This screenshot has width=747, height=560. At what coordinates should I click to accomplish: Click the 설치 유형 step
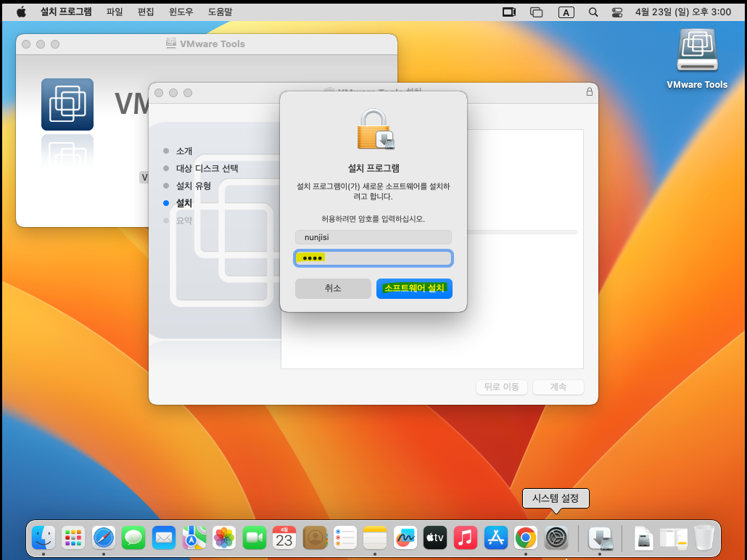click(x=194, y=186)
